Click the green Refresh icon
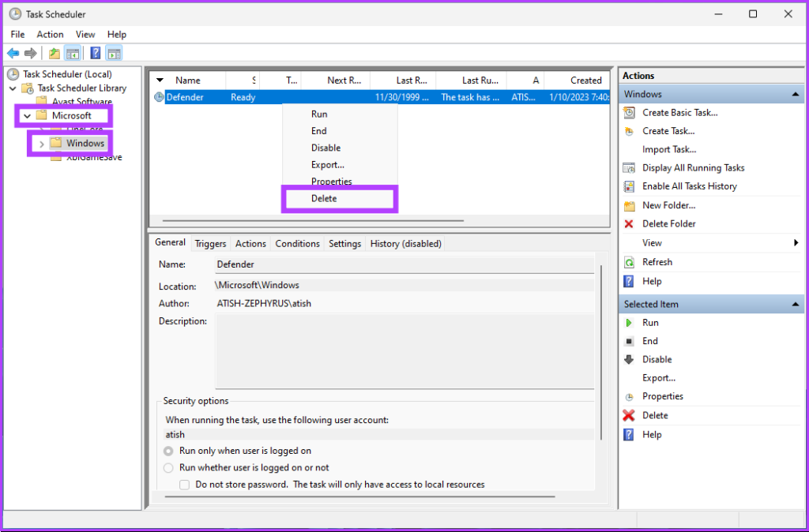This screenshot has width=809, height=532. 629,262
